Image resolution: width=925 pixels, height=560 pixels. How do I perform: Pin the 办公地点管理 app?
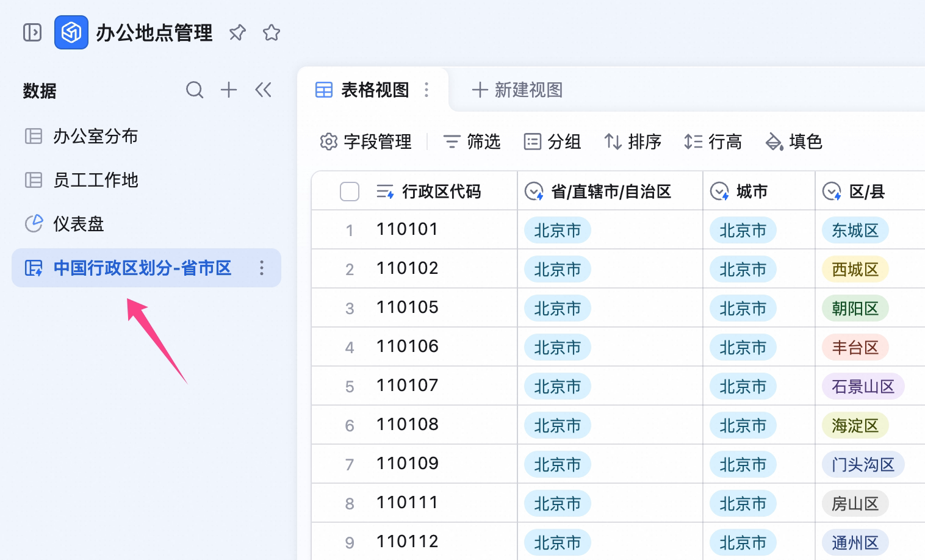237,32
